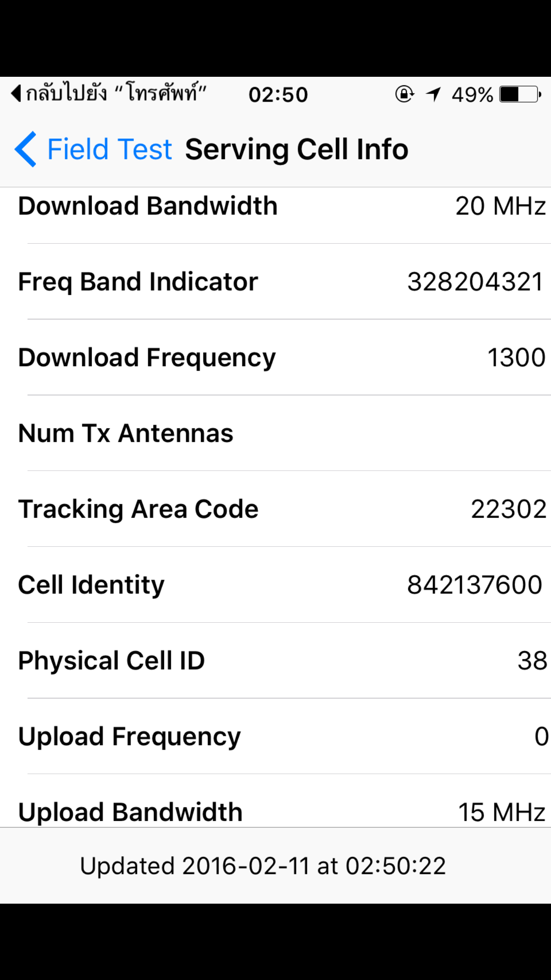
Task: Select the Freq Band Indicator row
Action: click(275, 282)
